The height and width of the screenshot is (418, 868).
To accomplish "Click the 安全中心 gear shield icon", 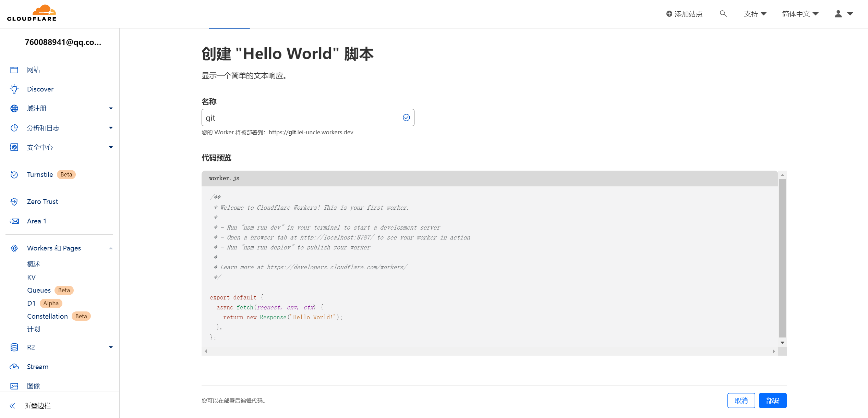I will [14, 147].
